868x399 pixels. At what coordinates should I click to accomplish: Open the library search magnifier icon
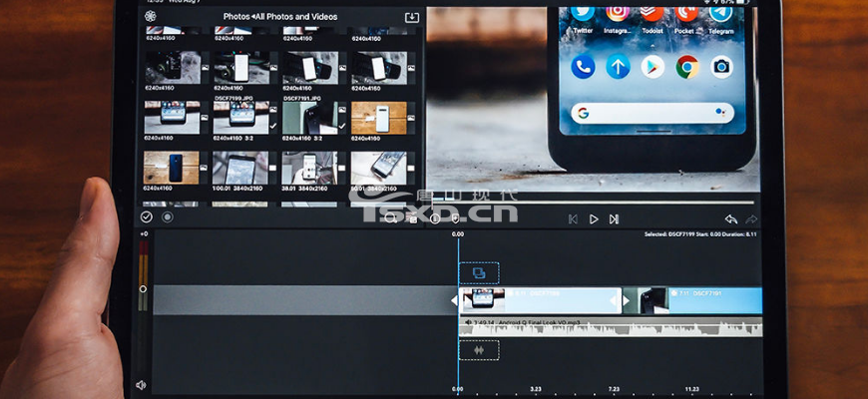click(x=391, y=219)
